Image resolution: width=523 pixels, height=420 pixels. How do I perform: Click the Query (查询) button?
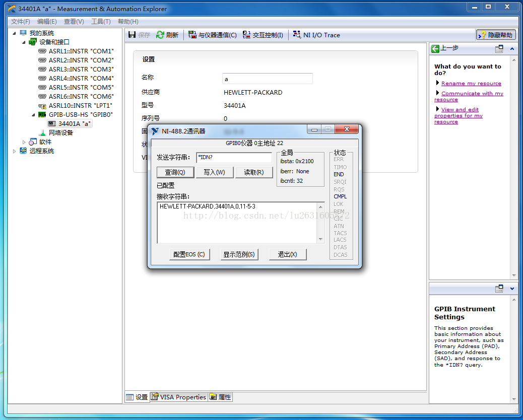(175, 172)
